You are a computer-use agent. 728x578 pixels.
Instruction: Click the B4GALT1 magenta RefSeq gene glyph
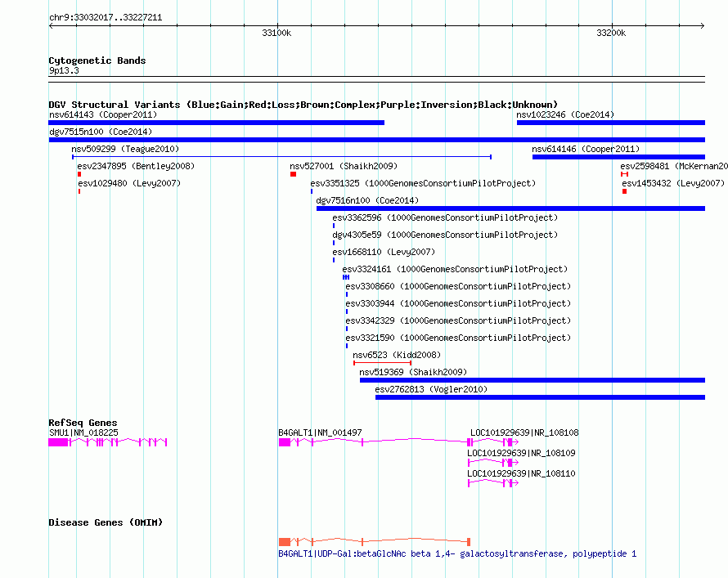pyautogui.click(x=375, y=442)
